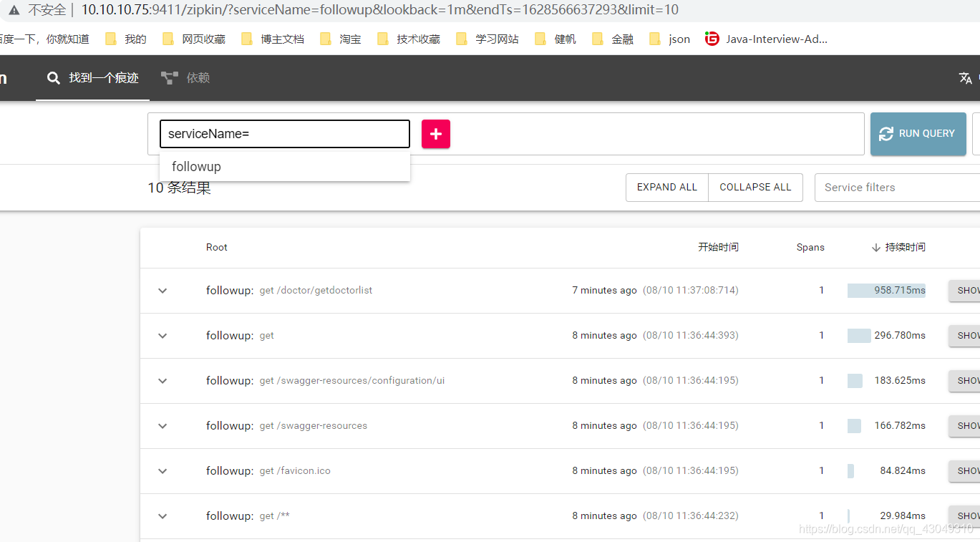The width and height of the screenshot is (980, 542).
Task: Expand the get /favicon.ico trace row
Action: tap(162, 471)
